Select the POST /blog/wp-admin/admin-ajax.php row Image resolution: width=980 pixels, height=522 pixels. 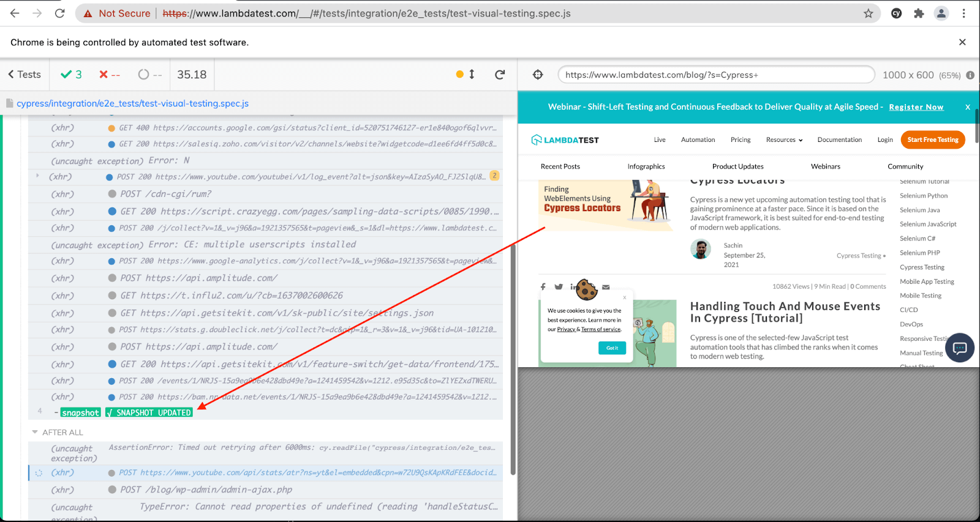pyautogui.click(x=266, y=490)
